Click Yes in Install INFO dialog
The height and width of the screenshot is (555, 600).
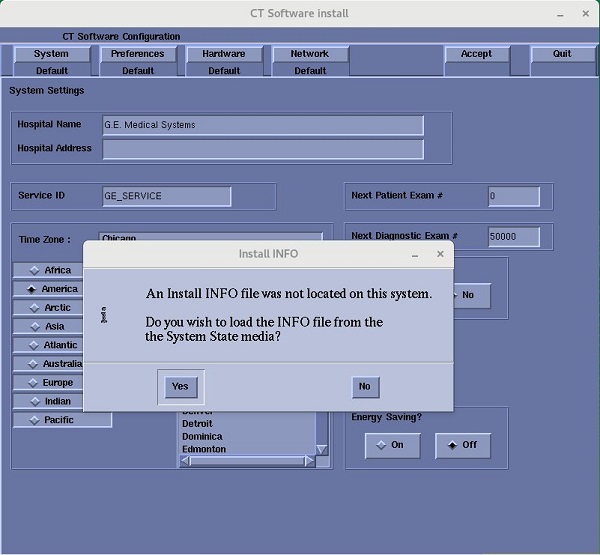(180, 386)
